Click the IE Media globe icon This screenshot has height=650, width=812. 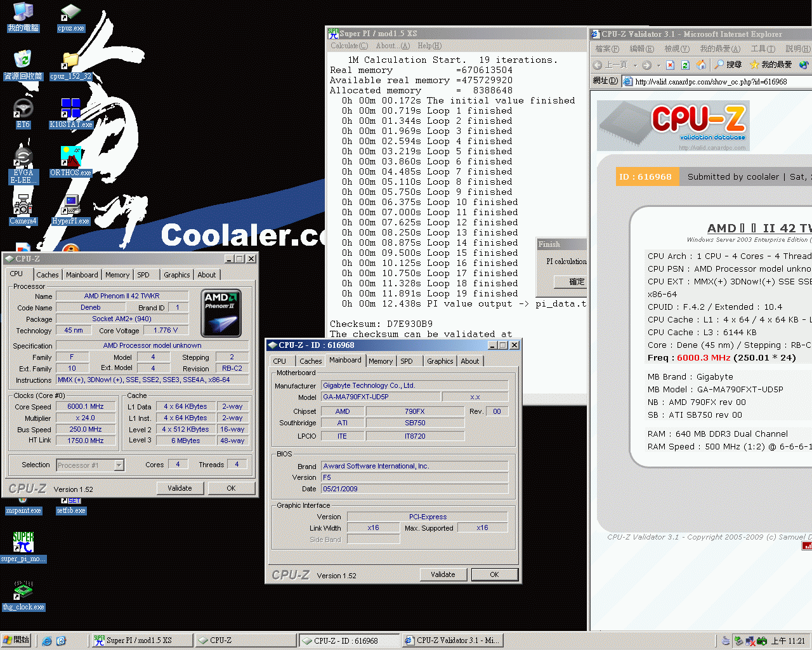point(803,65)
